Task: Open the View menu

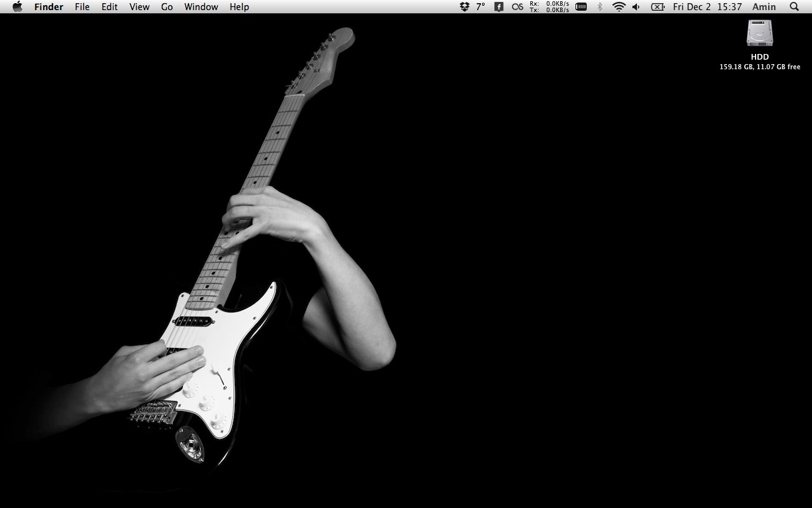Action: point(140,7)
